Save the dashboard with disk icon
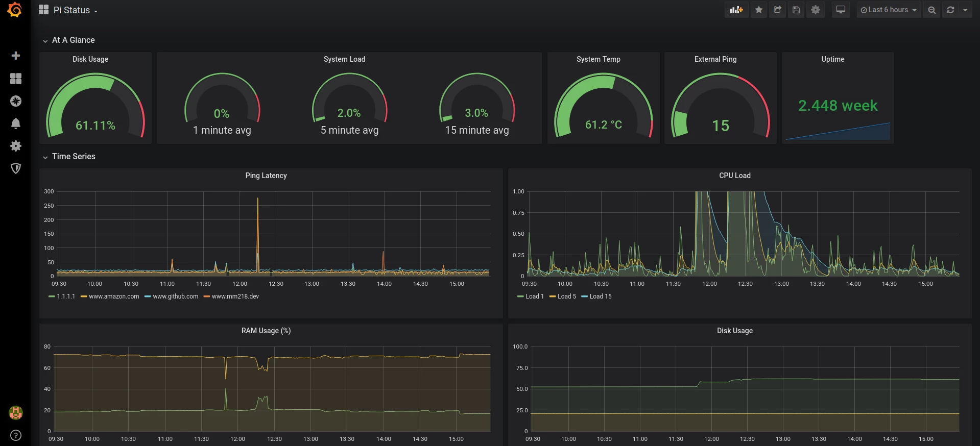This screenshot has height=446, width=980. pos(796,10)
